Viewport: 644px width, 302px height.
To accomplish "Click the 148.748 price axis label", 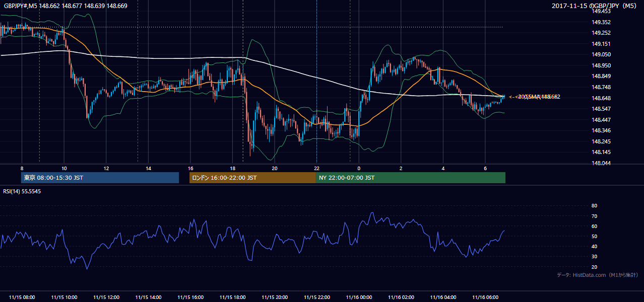I will [x=601, y=87].
